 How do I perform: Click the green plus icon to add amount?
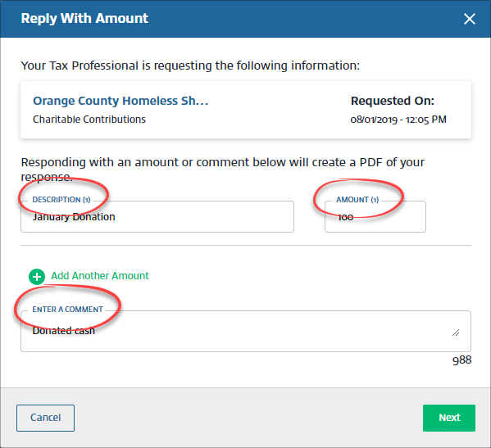pos(37,277)
